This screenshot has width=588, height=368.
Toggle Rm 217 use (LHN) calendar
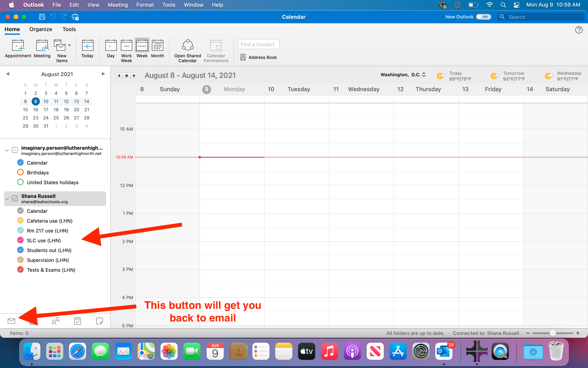click(x=20, y=230)
